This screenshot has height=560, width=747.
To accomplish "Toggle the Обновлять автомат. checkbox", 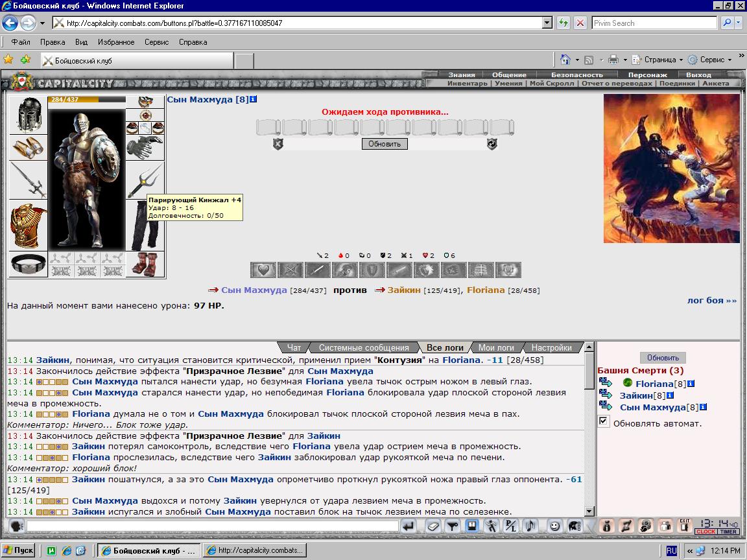I will pos(603,421).
